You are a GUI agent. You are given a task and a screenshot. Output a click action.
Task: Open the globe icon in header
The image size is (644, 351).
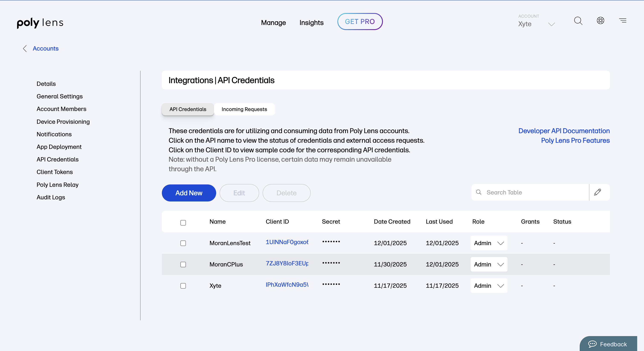[x=601, y=20]
